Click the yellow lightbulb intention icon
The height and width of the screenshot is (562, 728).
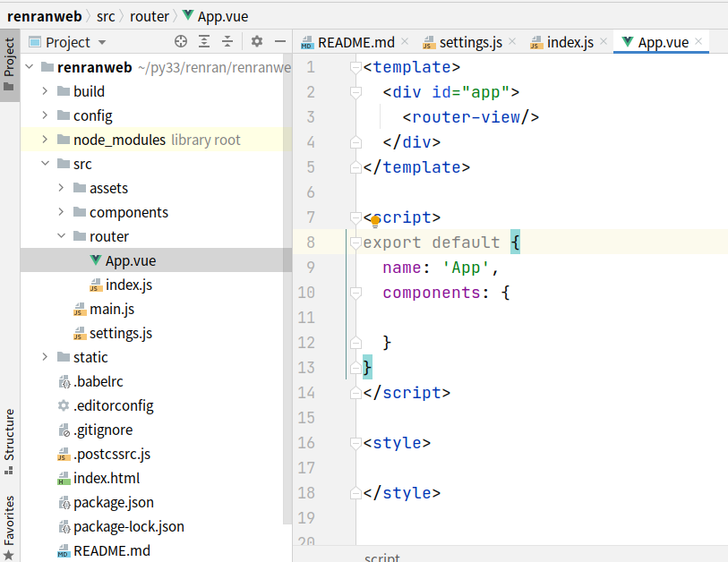(375, 221)
